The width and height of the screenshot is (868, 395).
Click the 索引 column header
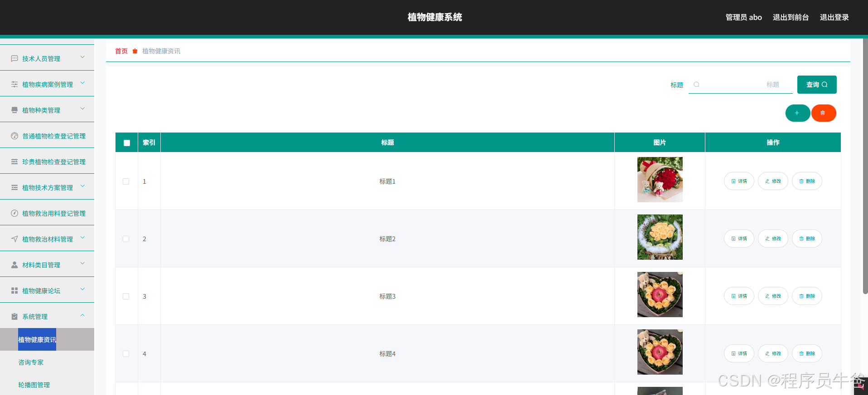149,143
